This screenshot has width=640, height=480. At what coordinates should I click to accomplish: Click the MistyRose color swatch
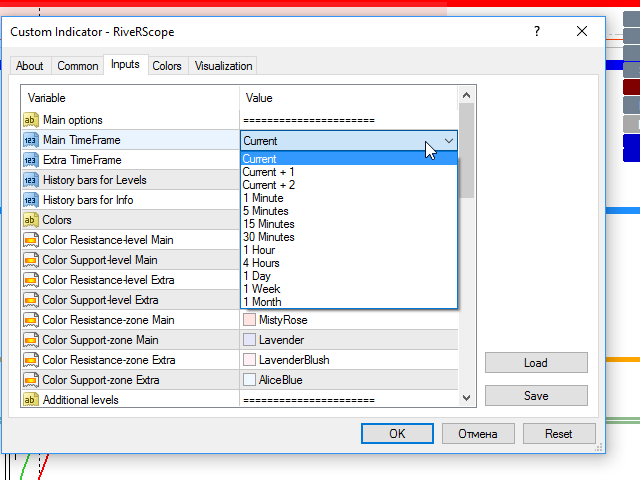click(249, 320)
